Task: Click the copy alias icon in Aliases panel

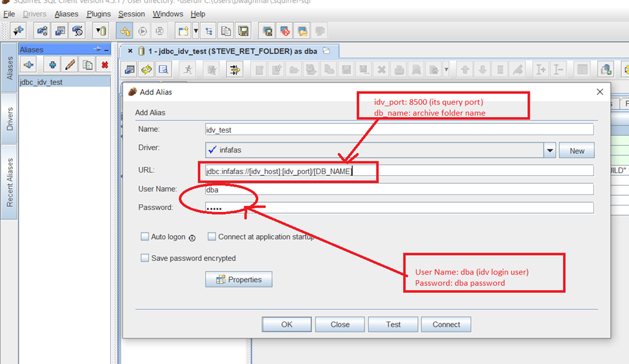Action: click(88, 64)
